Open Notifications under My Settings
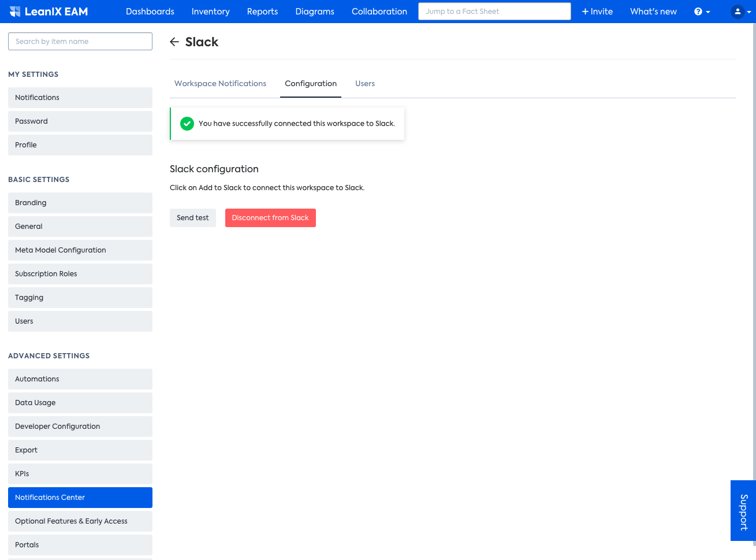756x560 pixels. tap(80, 98)
